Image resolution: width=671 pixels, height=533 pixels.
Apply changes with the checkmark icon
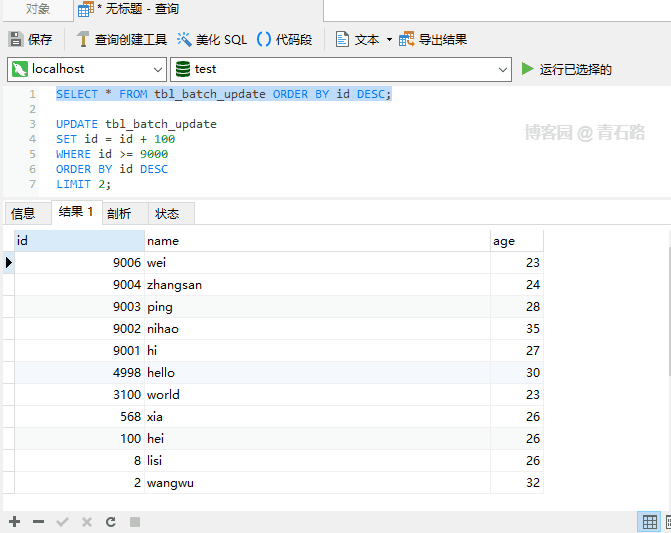coord(62,522)
